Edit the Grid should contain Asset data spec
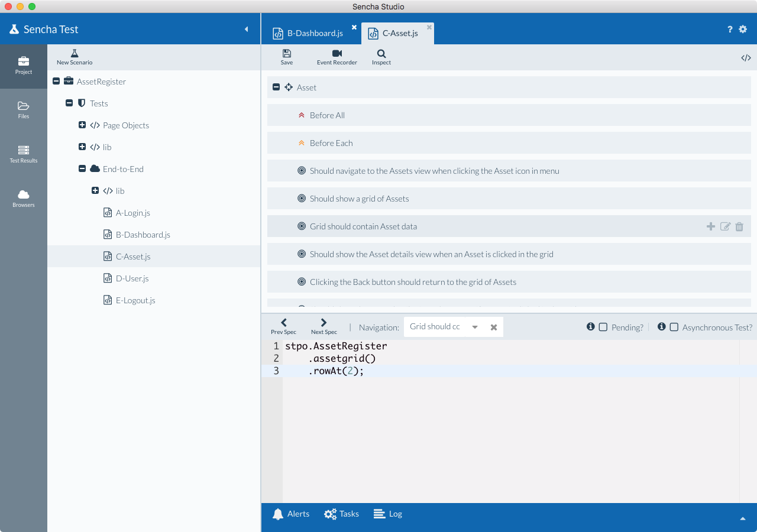The height and width of the screenshot is (532, 757). click(725, 226)
